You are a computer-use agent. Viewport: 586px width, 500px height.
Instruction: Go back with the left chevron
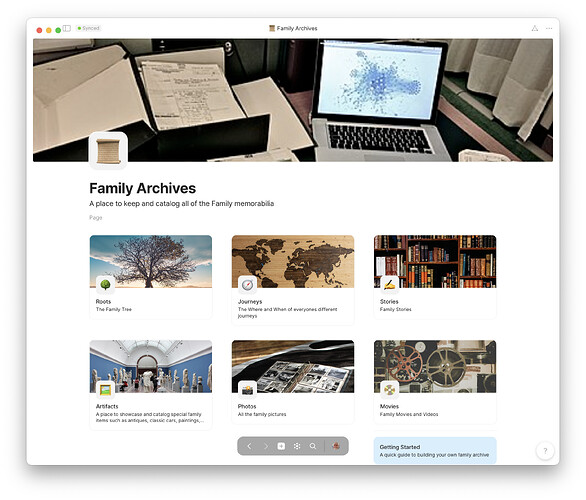click(249, 446)
